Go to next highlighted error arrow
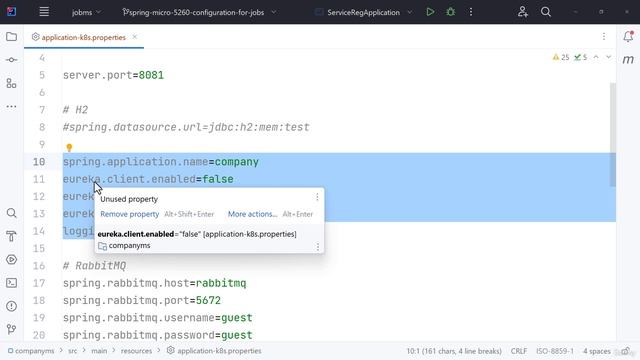640x360 pixels. pos(609,57)
